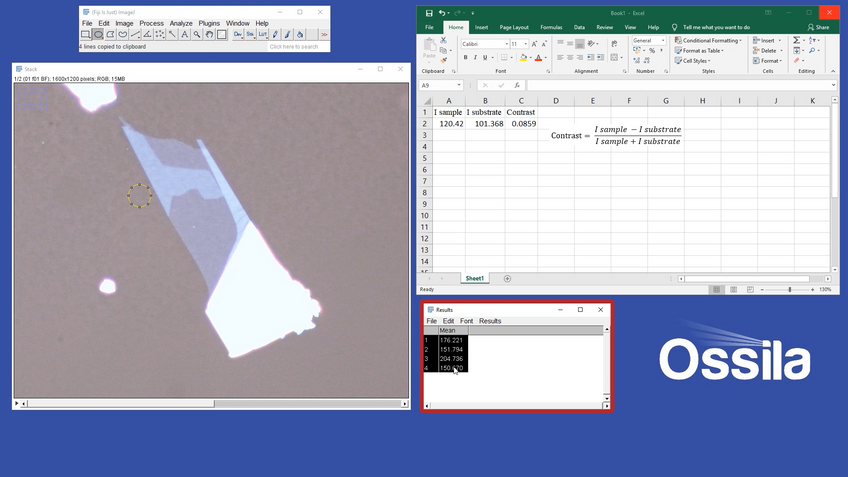
Task: Open the Dev developer menu tool in ImageJ
Action: point(238,34)
